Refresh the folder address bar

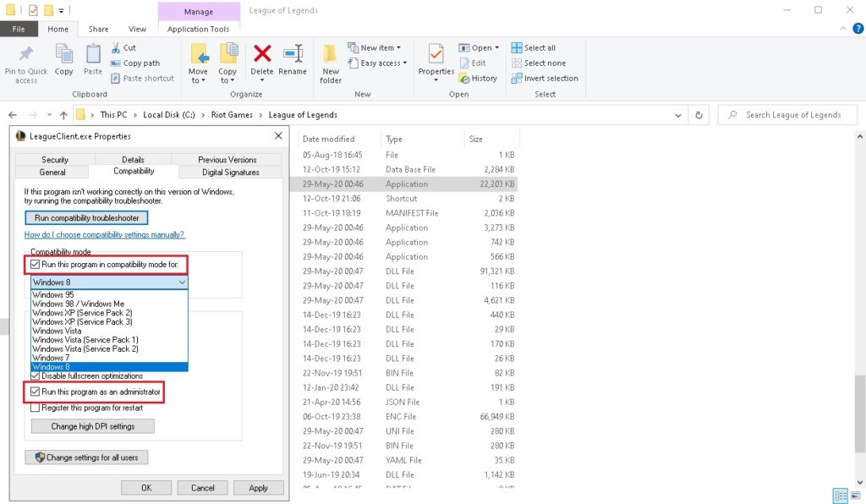click(699, 115)
